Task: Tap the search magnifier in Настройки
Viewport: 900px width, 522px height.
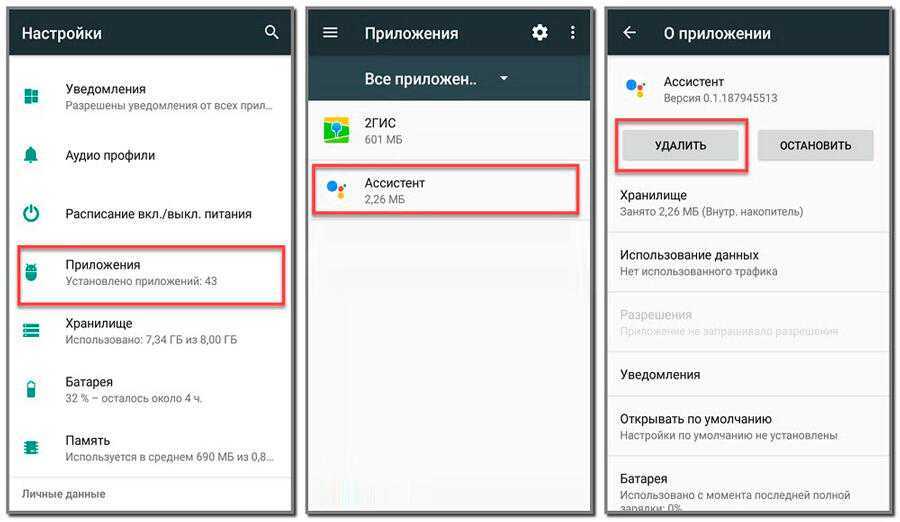Action: click(x=271, y=32)
